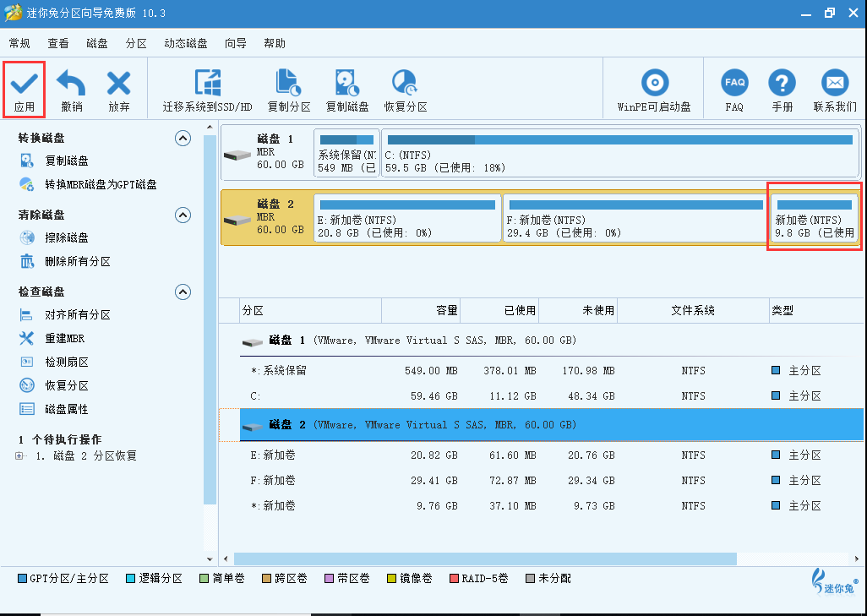Click the 放弃 discard X icon
The width and height of the screenshot is (867, 616).
click(x=118, y=84)
